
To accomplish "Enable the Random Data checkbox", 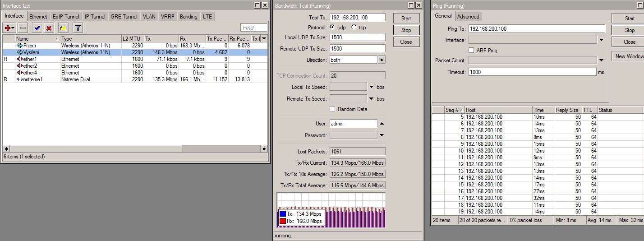I will pos(332,109).
